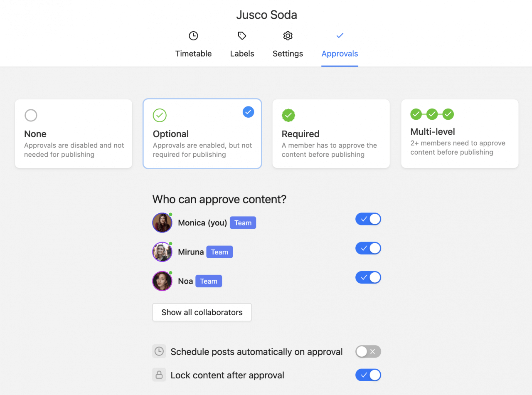Enable Schedule posts automatically on approval
The width and height of the screenshot is (532, 395).
click(x=368, y=351)
